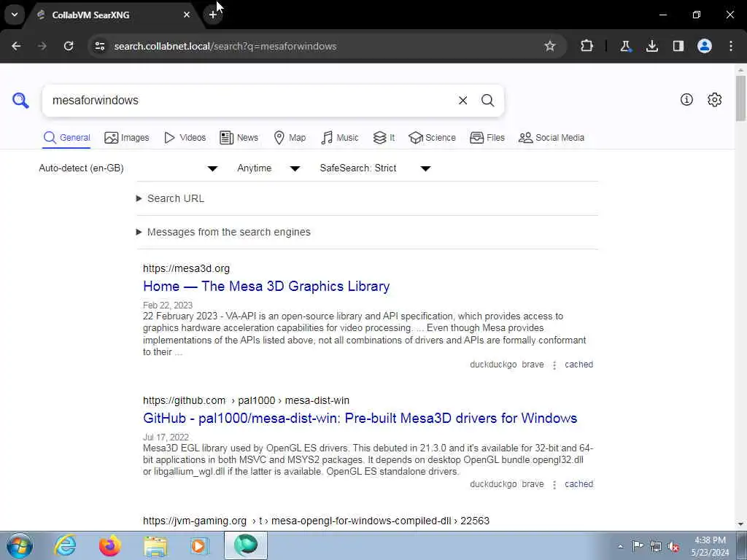The height and width of the screenshot is (560, 747).
Task: Open the Anytime time range dropdown
Action: (268, 168)
